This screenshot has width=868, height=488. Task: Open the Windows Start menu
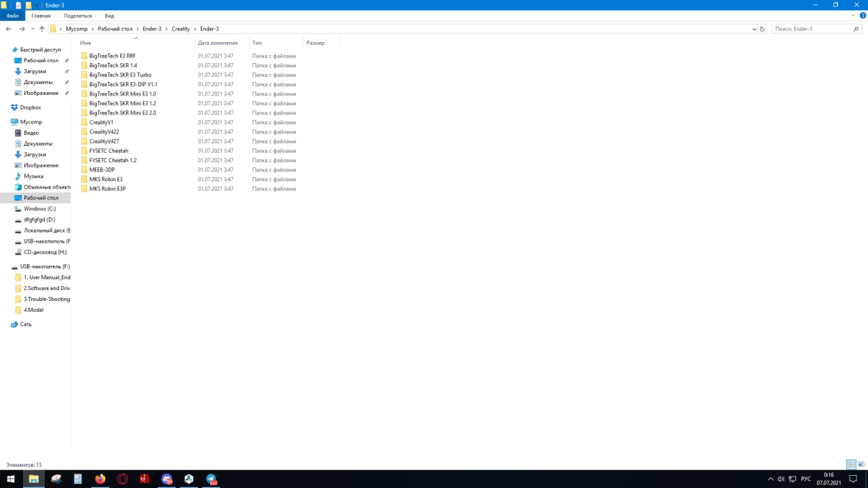click(11, 479)
